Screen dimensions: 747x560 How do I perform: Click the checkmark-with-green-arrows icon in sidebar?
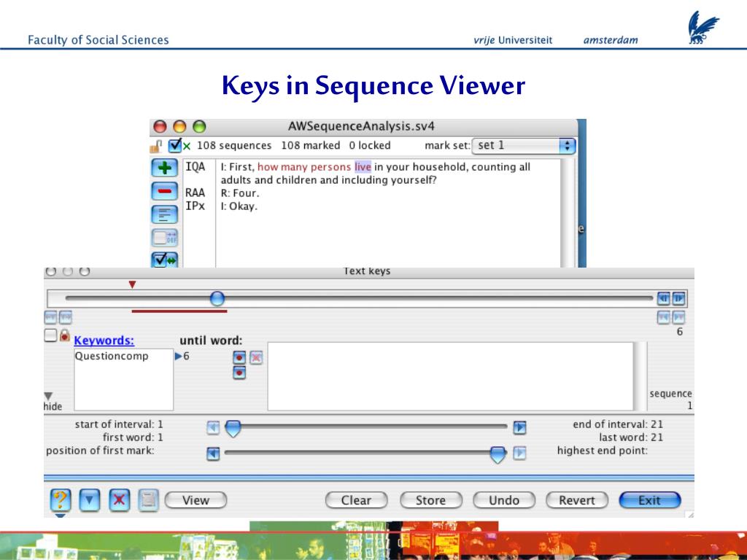coord(164,260)
